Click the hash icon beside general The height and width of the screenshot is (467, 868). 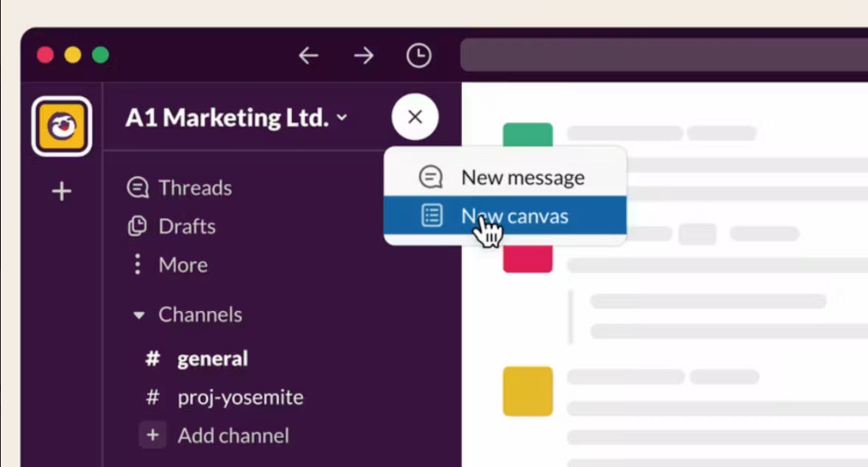click(x=153, y=359)
